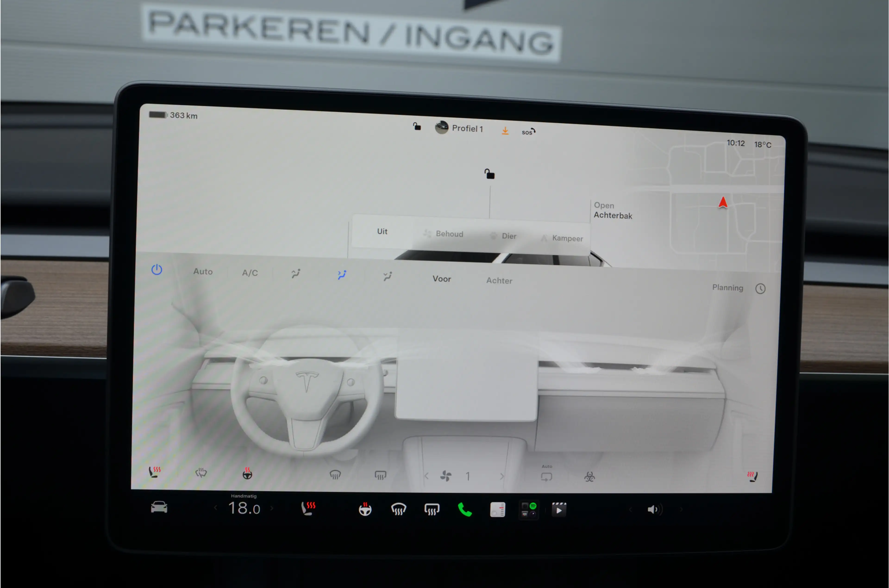889x588 pixels.
Task: Toggle the climate power button
Action: [157, 270]
